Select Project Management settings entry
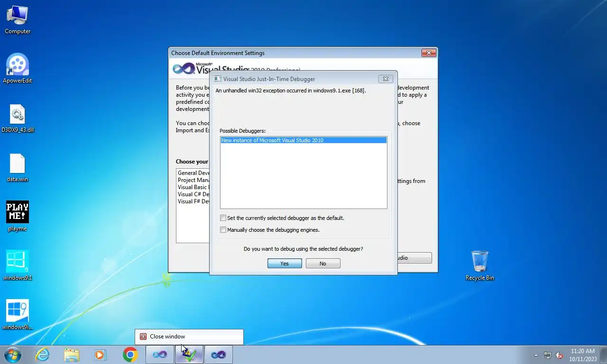 coord(193,180)
